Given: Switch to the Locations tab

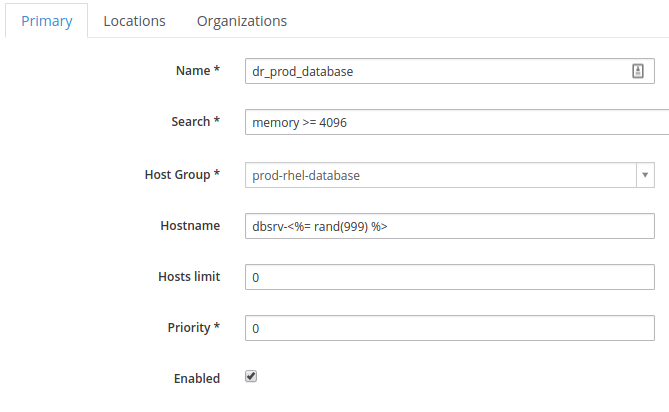Looking at the screenshot, I should (134, 21).
